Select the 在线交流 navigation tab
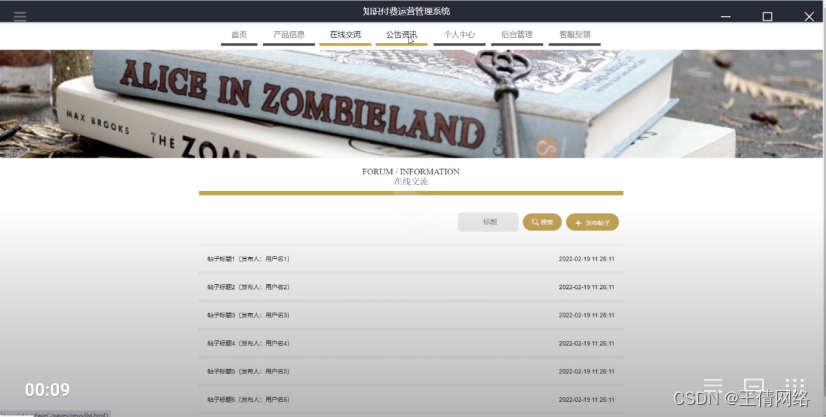 tap(345, 35)
